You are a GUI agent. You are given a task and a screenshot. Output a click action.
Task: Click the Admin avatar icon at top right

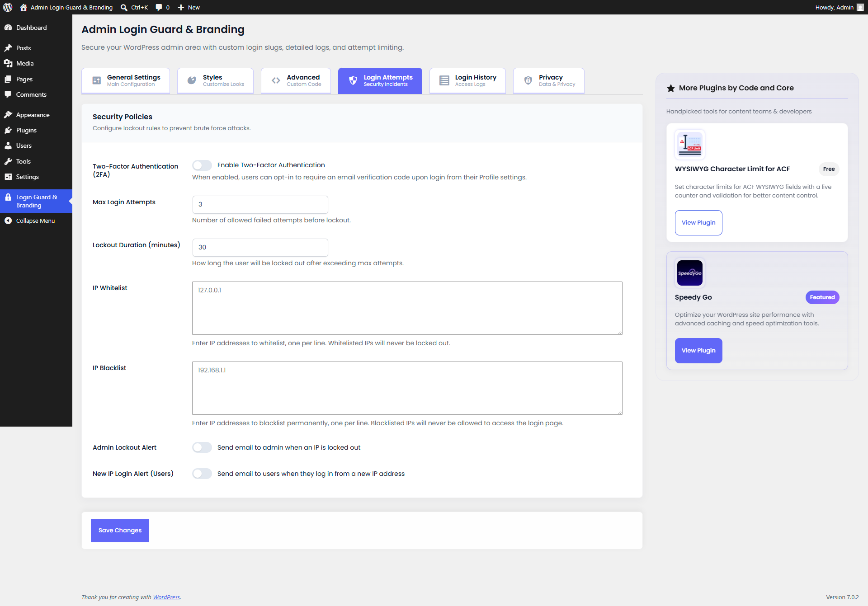860,7
